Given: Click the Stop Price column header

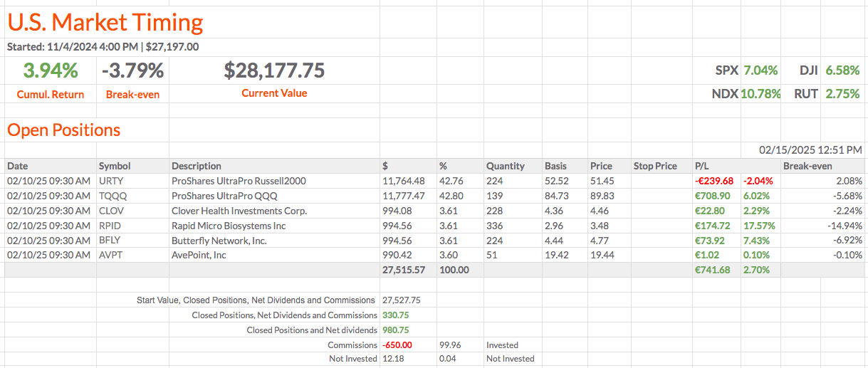Looking at the screenshot, I should click(655, 166).
